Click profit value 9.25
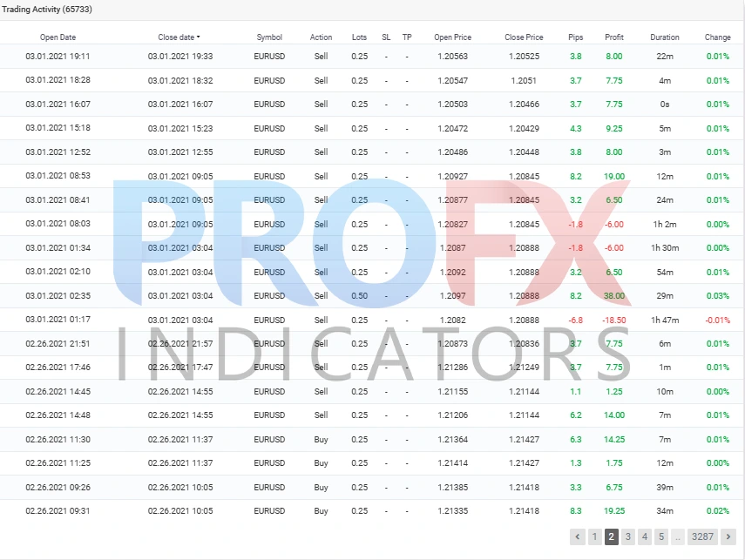This screenshot has height=560, width=745. coord(614,128)
